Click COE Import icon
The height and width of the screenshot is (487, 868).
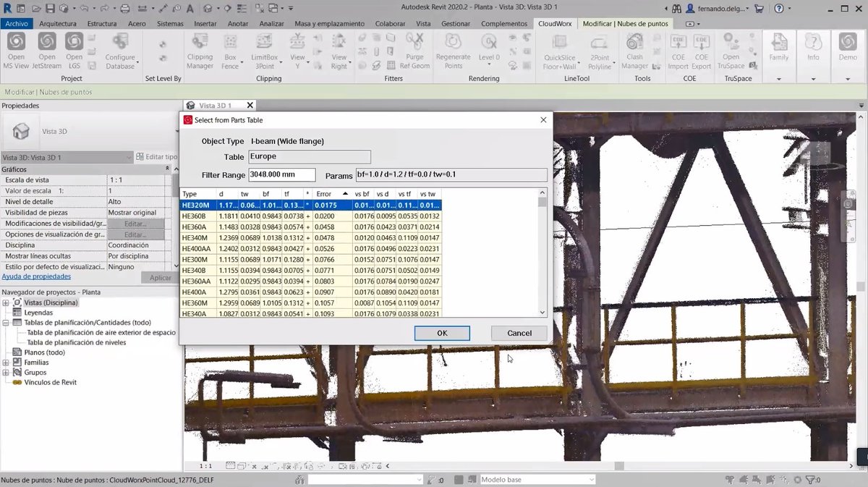(x=678, y=51)
